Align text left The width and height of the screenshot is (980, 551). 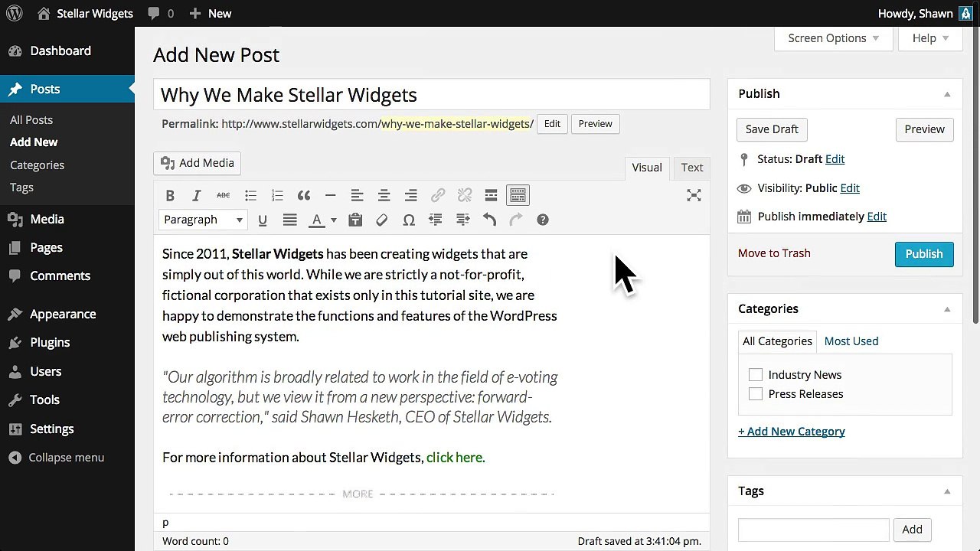pos(357,196)
